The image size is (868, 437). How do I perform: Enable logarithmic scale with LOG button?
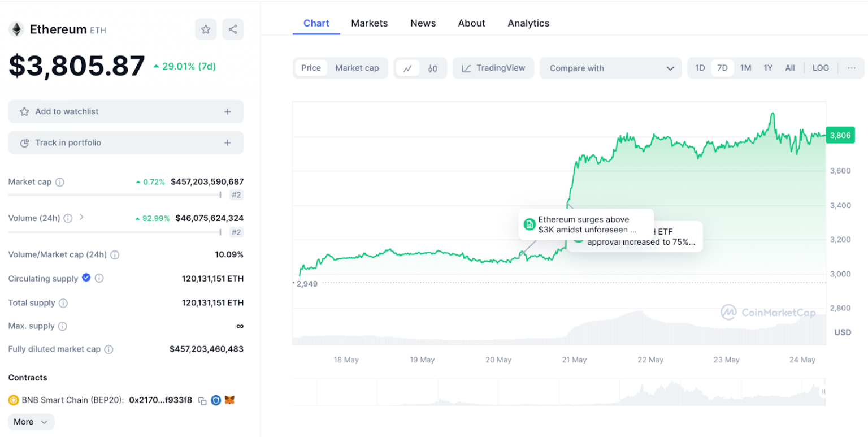[822, 67]
